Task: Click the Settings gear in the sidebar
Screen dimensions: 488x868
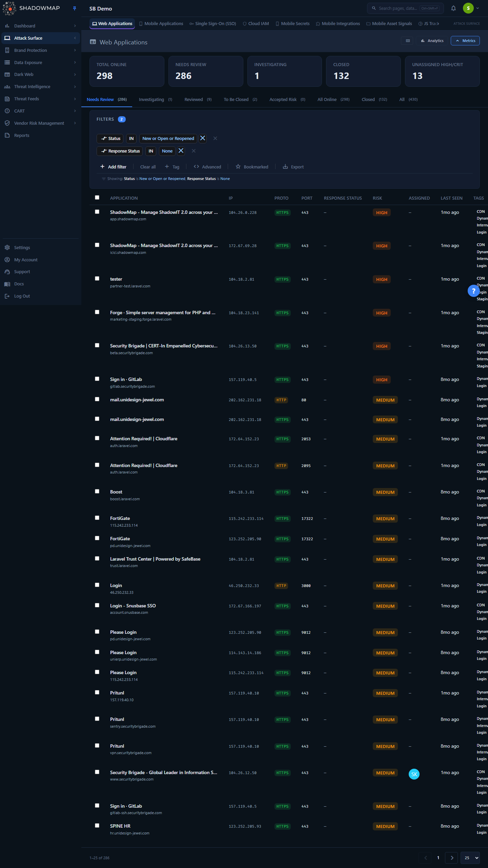Action: 7,247
